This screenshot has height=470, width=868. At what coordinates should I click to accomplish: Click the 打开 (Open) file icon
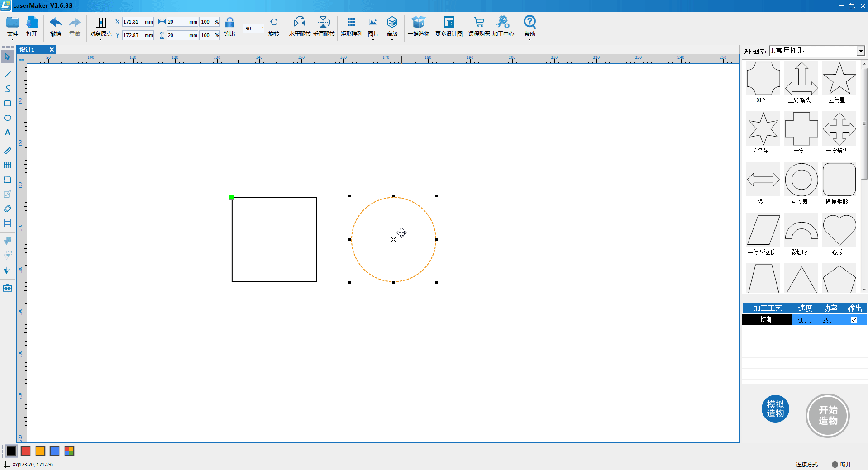click(32, 23)
